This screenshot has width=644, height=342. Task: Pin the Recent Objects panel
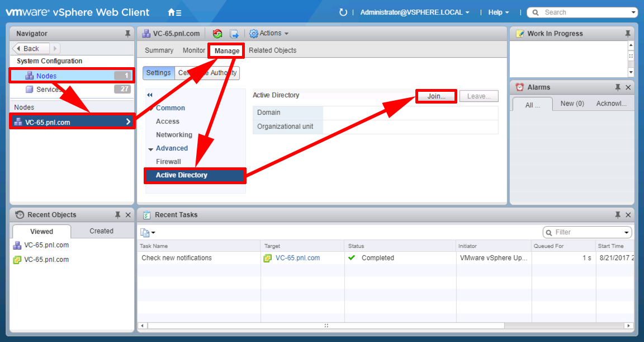coord(117,214)
